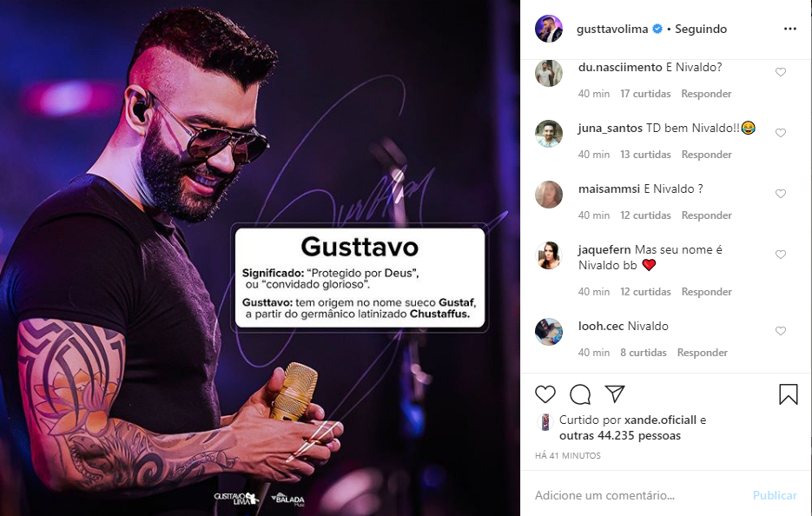Open gusttavolima profile avatar in header
This screenshot has height=516, width=812.
coord(548,29)
